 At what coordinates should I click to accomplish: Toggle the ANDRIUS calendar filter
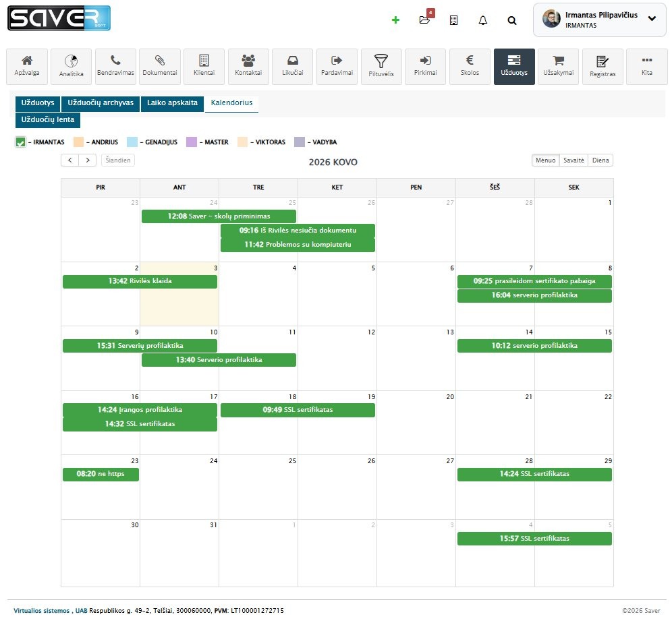pos(78,142)
